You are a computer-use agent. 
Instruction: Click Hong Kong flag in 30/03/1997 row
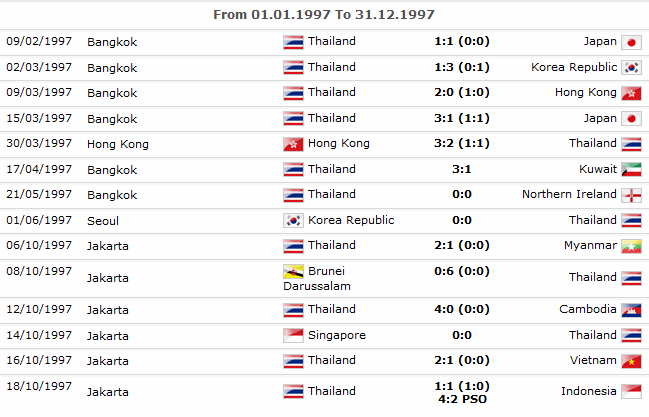pyautogui.click(x=293, y=144)
